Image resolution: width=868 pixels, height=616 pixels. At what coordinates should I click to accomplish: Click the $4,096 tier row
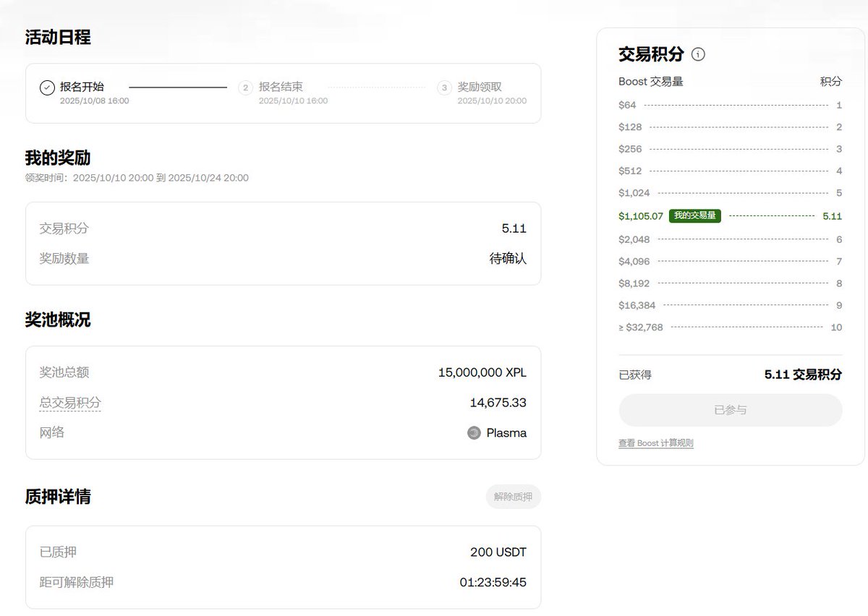coord(731,261)
